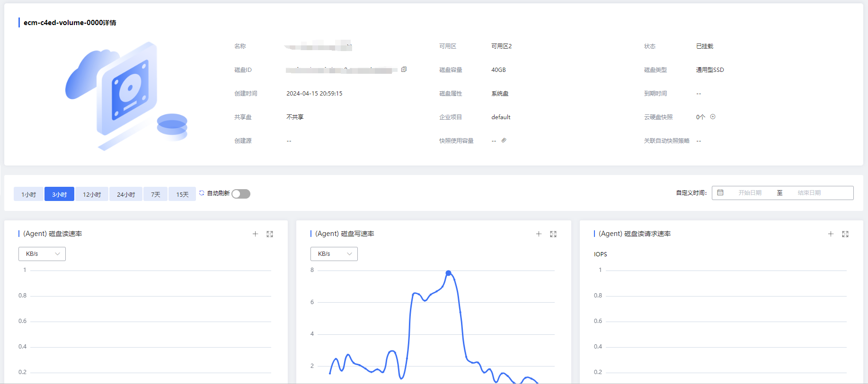
Task: Click plus icon on disk write rate chart
Action: pyautogui.click(x=539, y=234)
